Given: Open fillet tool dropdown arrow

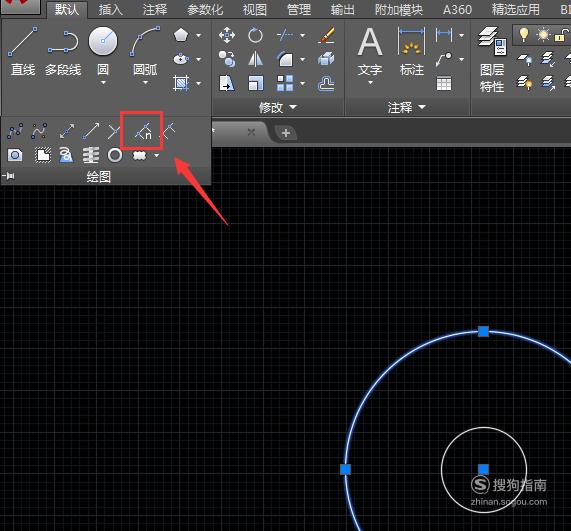Looking at the screenshot, I should pyautogui.click(x=303, y=59).
